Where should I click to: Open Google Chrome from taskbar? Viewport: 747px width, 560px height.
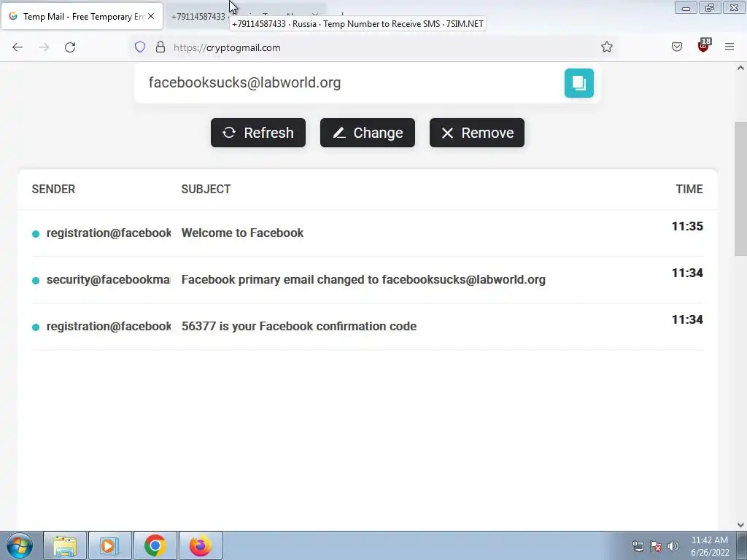[x=155, y=545]
